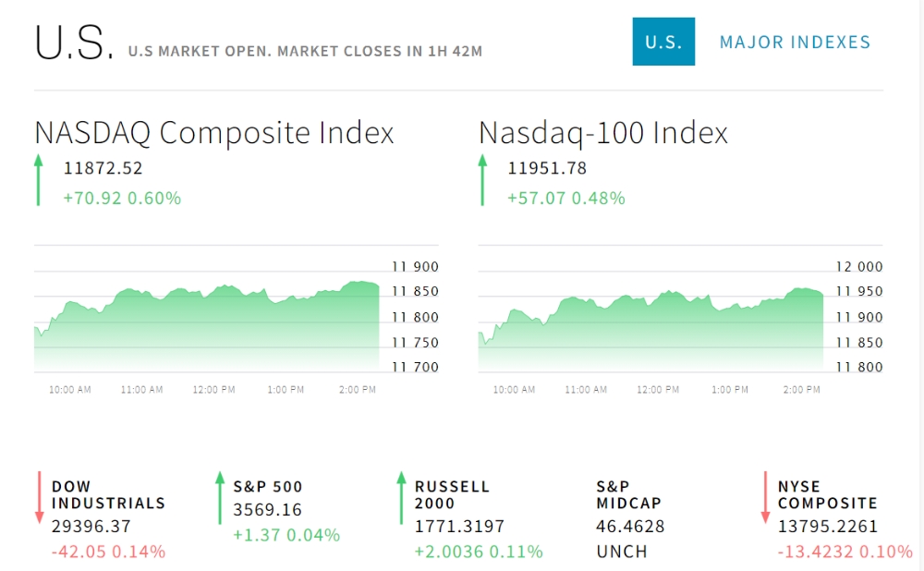Click NASDAQ Composite green up arrow
Viewport: 924px width, 571px height.
(38, 180)
